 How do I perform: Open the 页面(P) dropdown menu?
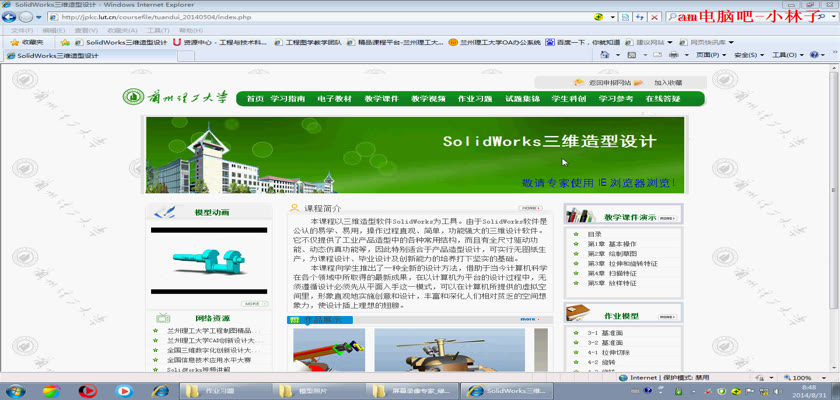point(710,55)
